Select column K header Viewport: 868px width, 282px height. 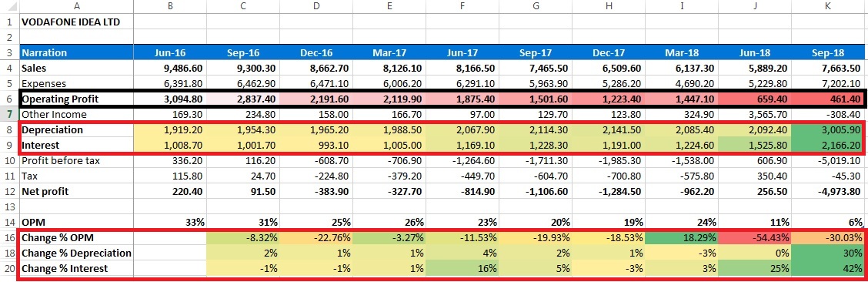(829, 6)
